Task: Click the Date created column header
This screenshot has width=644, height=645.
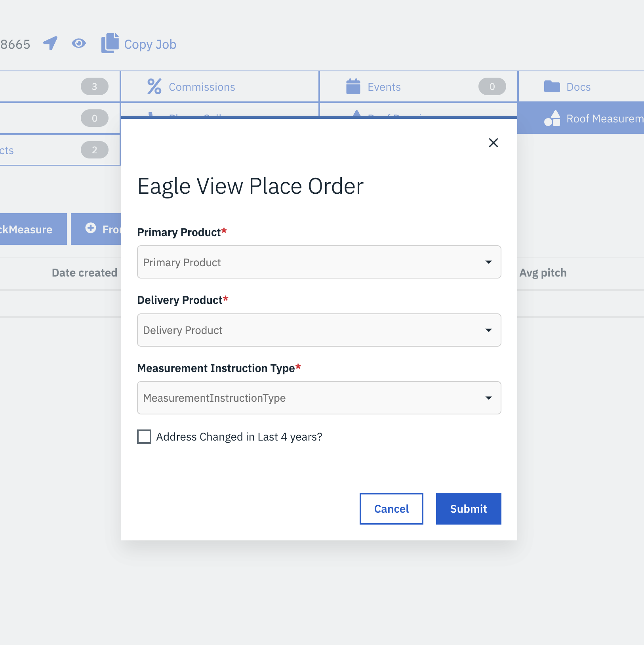Action: [84, 273]
